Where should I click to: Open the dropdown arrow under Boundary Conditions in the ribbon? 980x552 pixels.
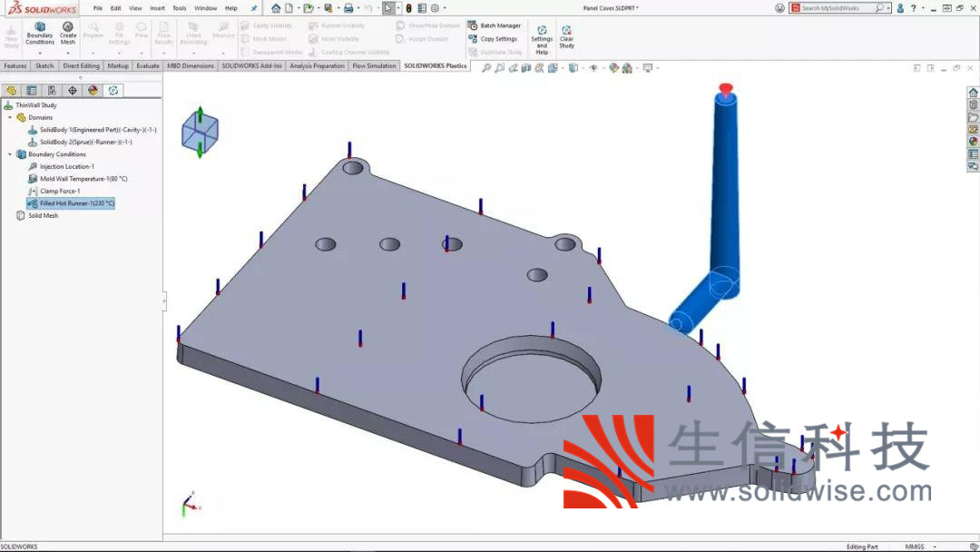pyautogui.click(x=40, y=54)
